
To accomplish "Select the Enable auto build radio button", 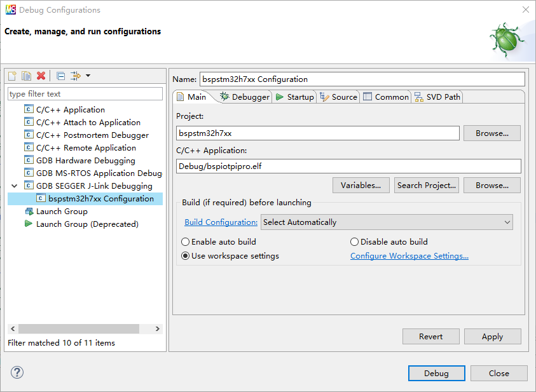I will point(186,242).
